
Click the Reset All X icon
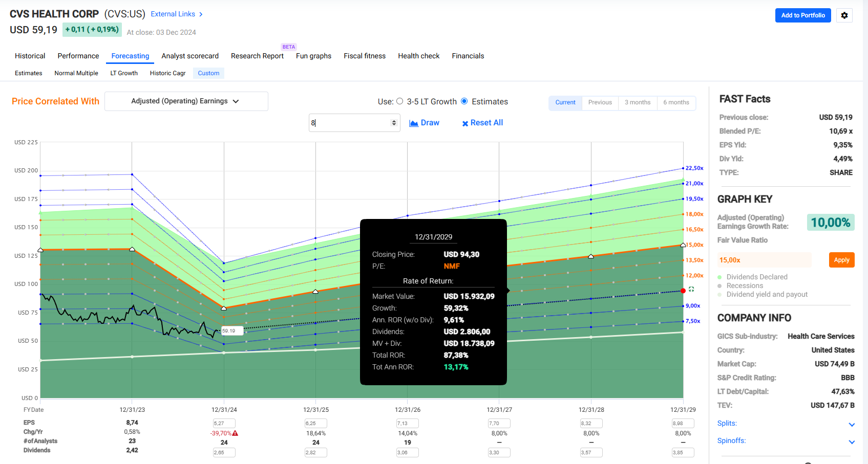click(465, 123)
